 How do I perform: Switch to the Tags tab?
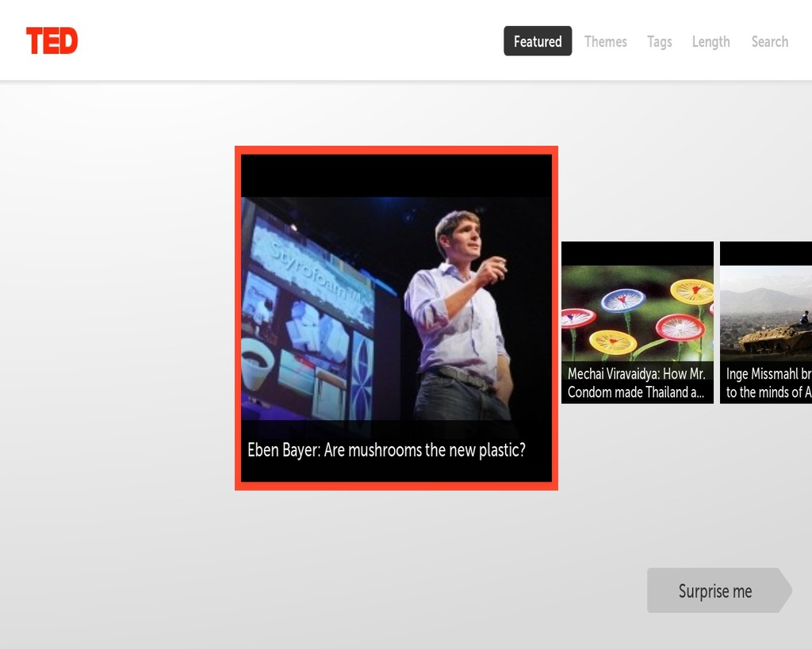pos(659,41)
